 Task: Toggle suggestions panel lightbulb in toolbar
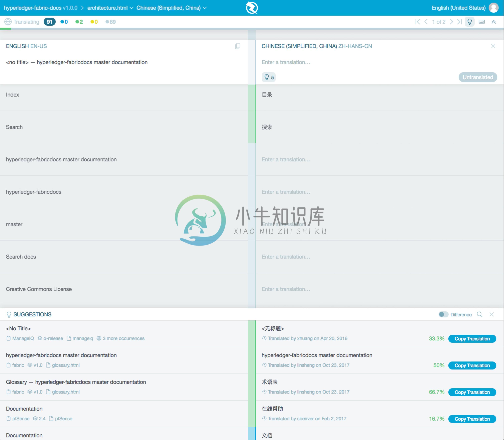tap(469, 22)
